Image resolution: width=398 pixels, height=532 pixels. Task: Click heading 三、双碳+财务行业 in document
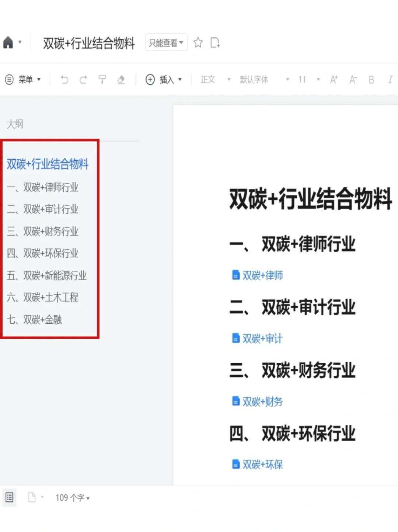[293, 370]
